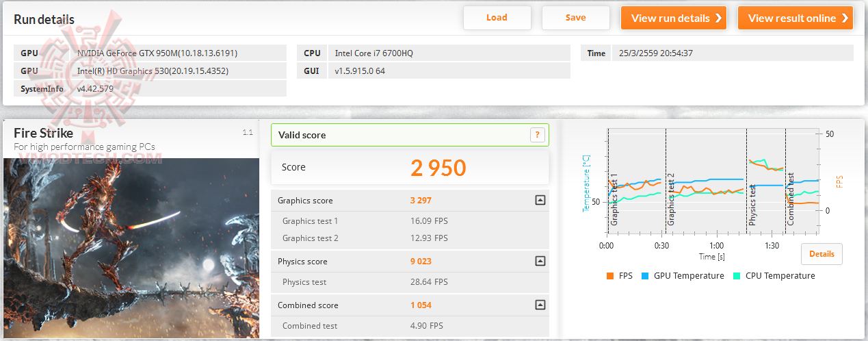Collapse the Combined score section
Screen dimensions: 868x341
click(x=540, y=305)
